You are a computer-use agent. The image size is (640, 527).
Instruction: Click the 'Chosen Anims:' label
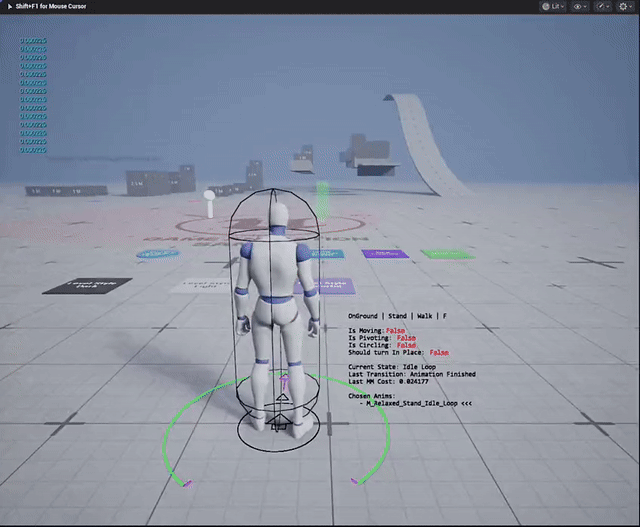pos(371,396)
